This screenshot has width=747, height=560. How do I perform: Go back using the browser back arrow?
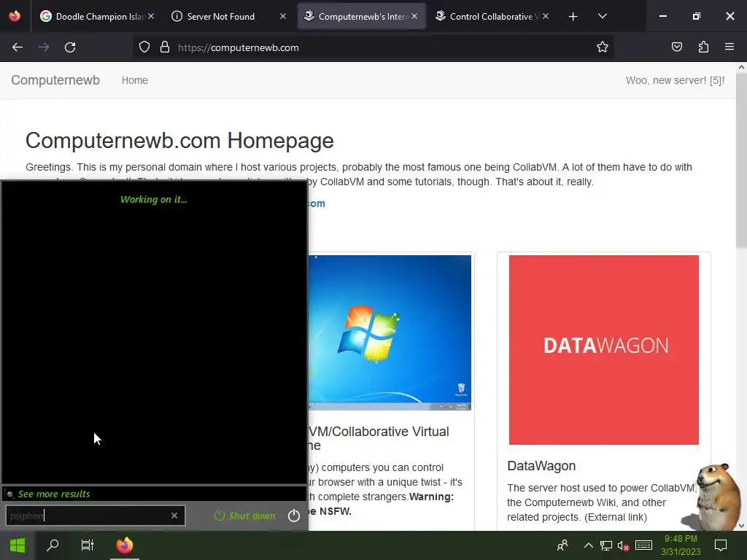18,47
